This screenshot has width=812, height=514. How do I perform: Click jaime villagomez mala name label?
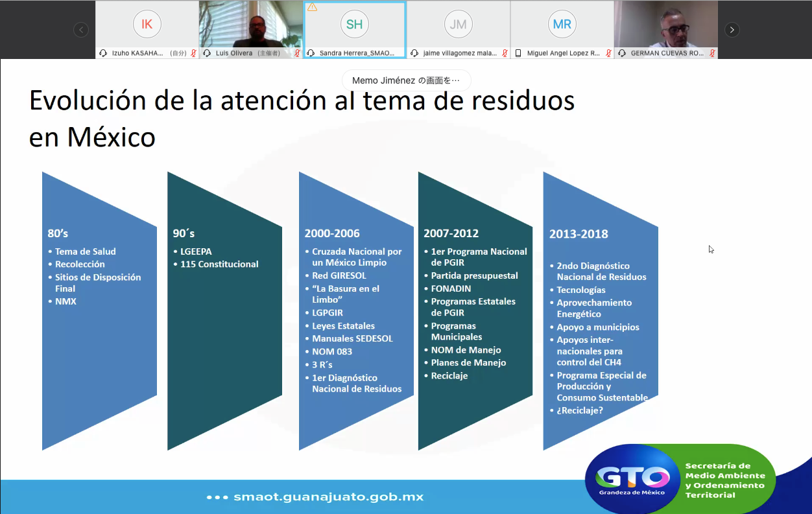460,53
